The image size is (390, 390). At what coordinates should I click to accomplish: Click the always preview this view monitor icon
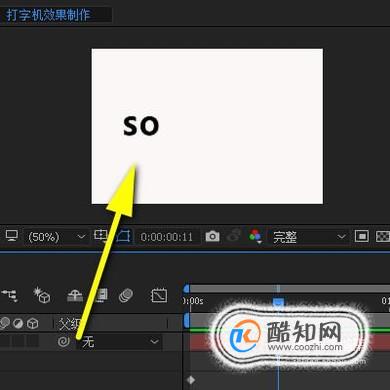(12, 236)
